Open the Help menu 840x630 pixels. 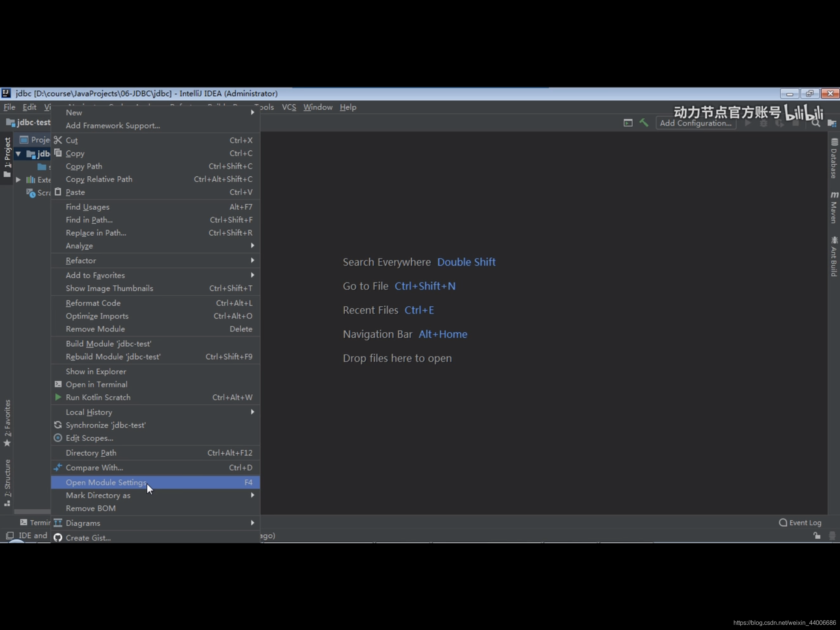348,107
